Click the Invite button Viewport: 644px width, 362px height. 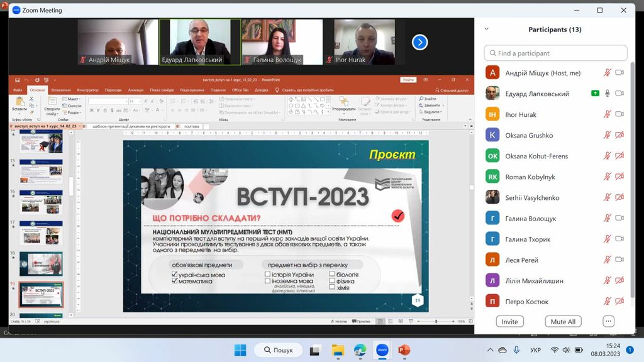click(x=509, y=321)
